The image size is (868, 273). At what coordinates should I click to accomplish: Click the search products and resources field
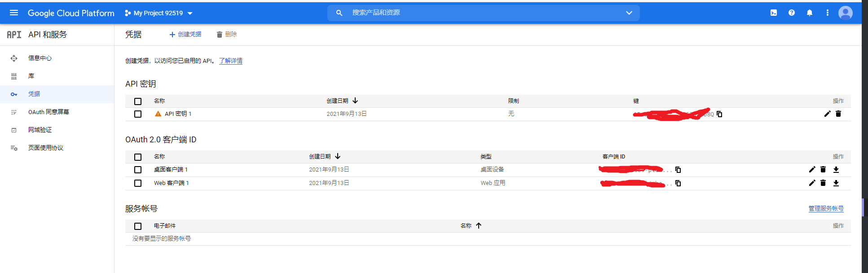pyautogui.click(x=484, y=13)
